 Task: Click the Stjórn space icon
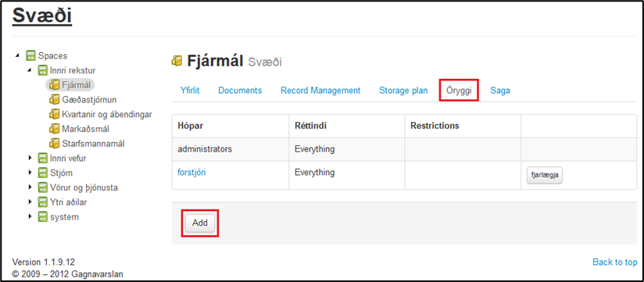click(43, 173)
